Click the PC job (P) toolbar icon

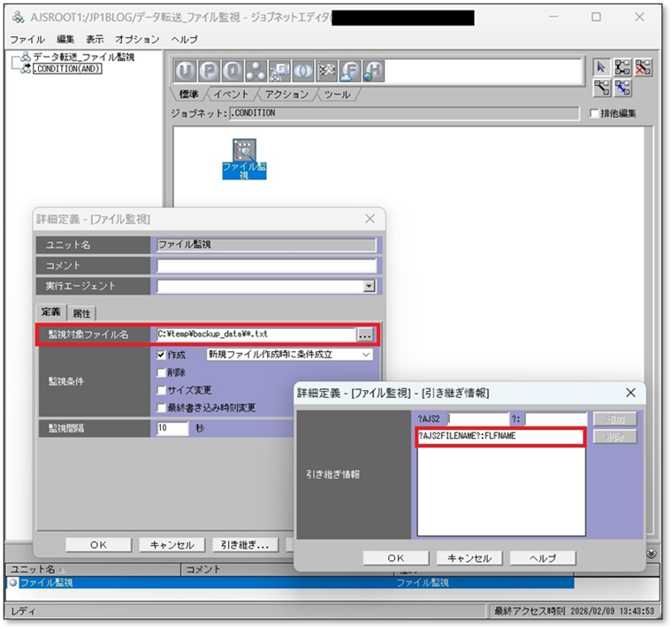(209, 72)
